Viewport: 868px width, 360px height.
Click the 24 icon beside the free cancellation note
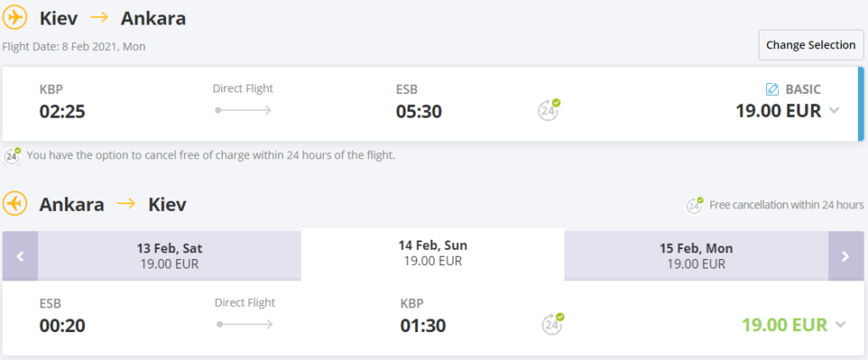[x=12, y=155]
